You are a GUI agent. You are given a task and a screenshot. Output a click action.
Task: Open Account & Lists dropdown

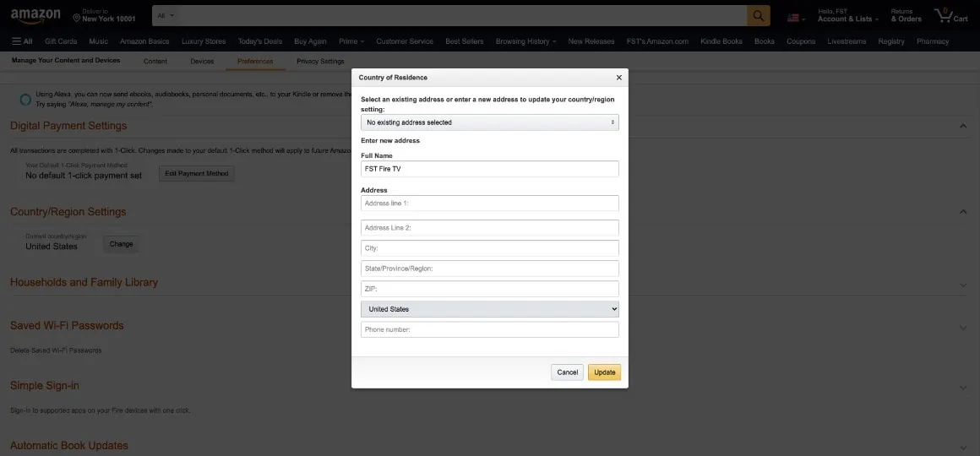[848, 15]
